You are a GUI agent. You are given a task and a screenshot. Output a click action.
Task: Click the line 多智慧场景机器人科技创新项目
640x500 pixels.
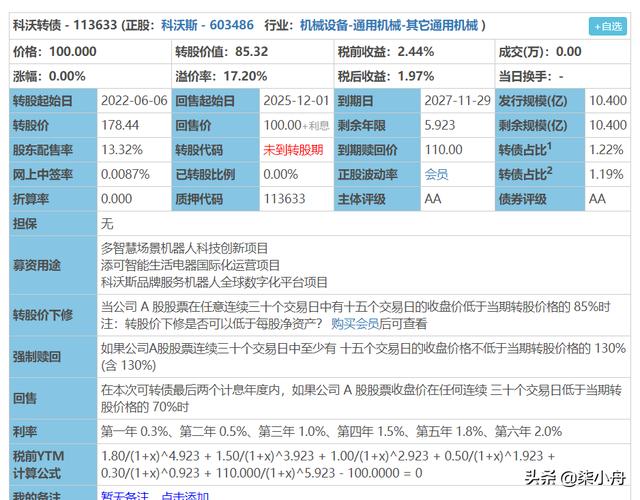[184, 248]
